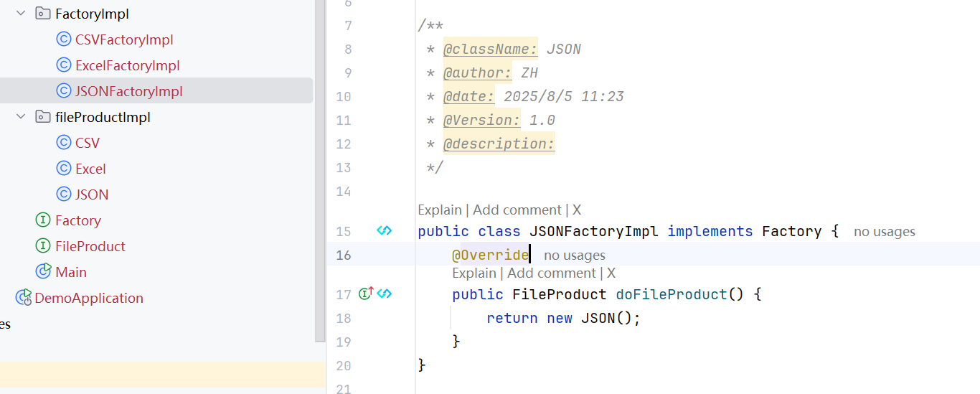
Task: Collapse the FactoryImpl folder
Action: point(20,14)
